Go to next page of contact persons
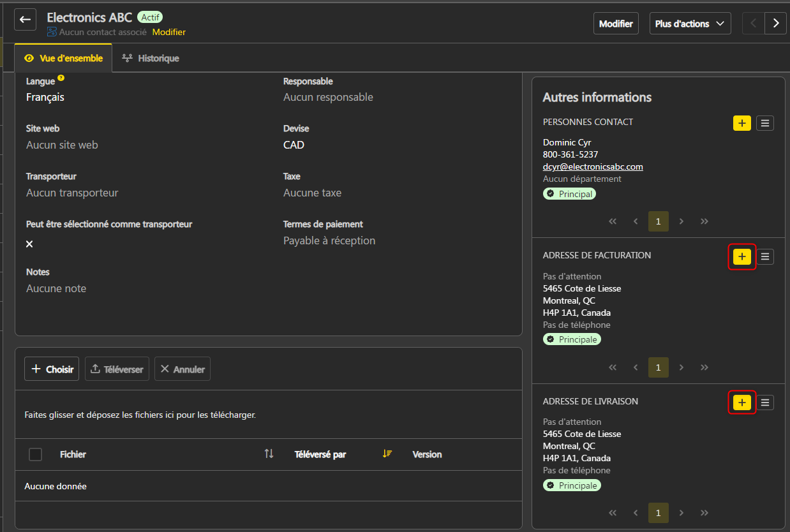Viewport: 790px width, 532px height. point(682,221)
